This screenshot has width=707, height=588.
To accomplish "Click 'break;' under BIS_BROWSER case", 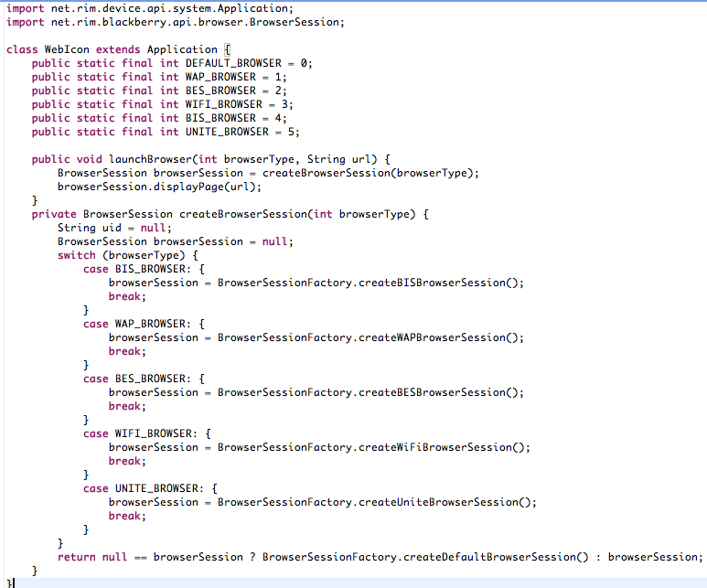I will 127,296.
